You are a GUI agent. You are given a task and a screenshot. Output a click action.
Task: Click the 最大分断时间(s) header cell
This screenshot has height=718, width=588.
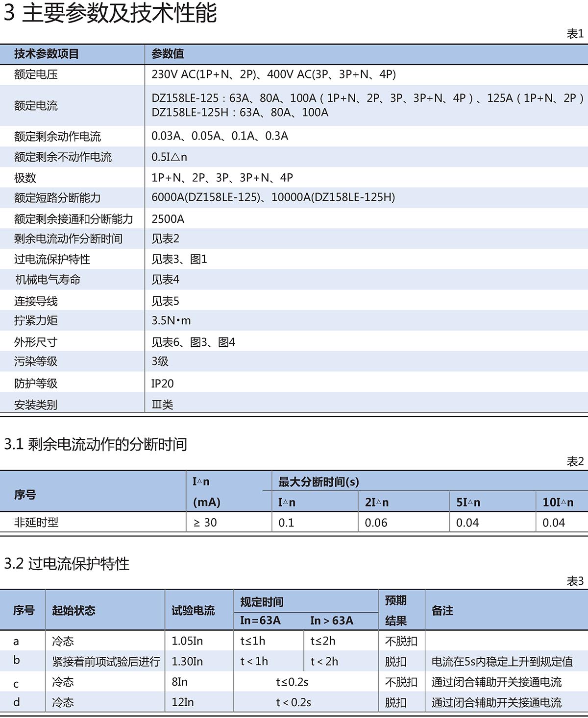point(318,482)
